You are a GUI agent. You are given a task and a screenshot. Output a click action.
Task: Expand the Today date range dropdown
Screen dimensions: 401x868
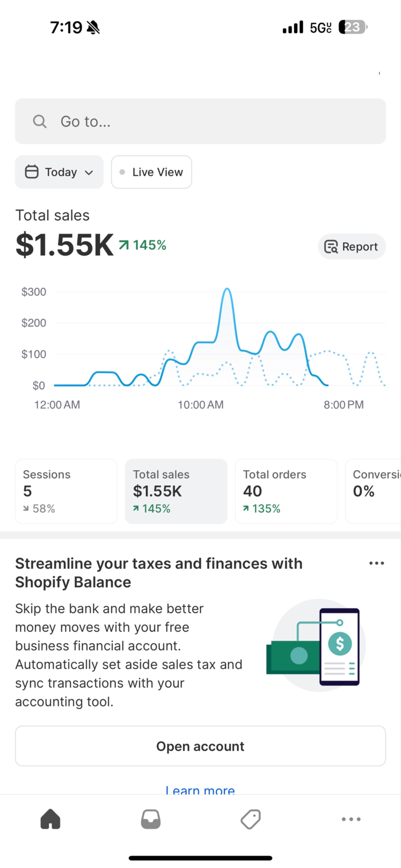point(59,172)
